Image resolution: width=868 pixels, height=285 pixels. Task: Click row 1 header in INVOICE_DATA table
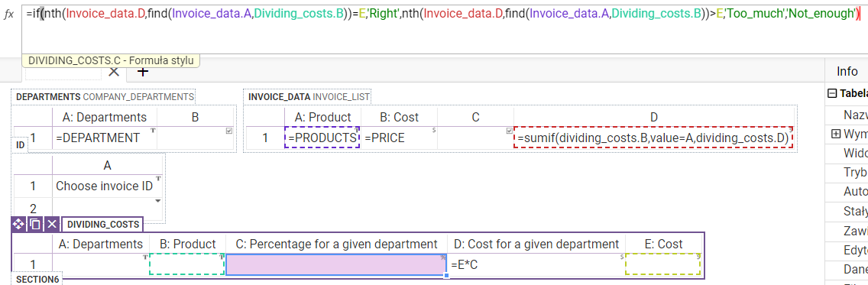[x=264, y=138]
